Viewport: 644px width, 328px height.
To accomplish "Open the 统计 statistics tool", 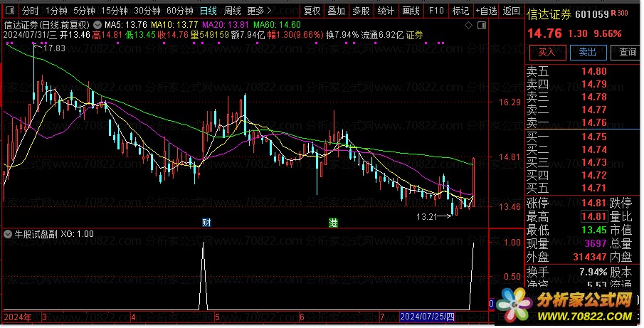I will point(386,11).
